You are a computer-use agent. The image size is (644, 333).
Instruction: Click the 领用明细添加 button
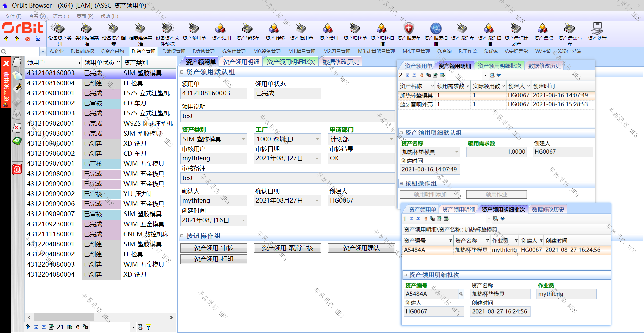(x=430, y=194)
